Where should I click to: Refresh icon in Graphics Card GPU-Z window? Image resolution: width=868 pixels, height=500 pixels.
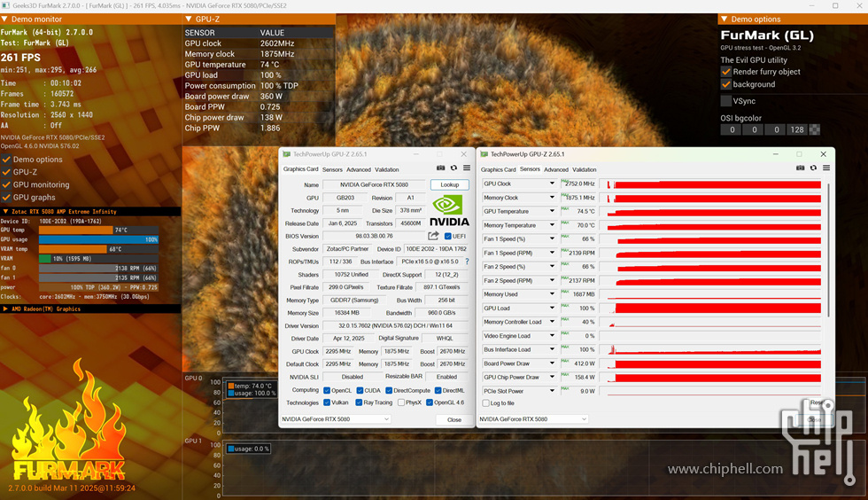click(453, 168)
